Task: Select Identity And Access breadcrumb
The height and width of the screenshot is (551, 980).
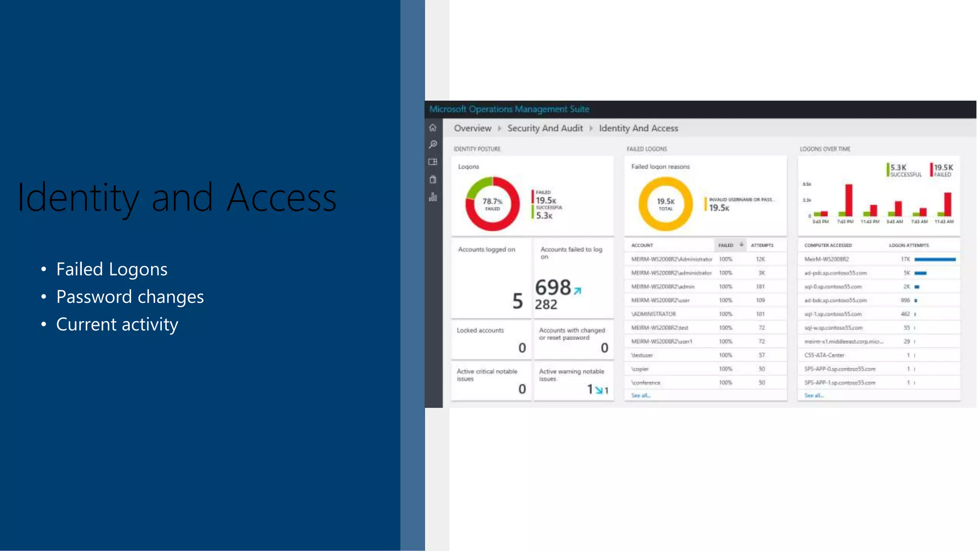Action: 638,128
